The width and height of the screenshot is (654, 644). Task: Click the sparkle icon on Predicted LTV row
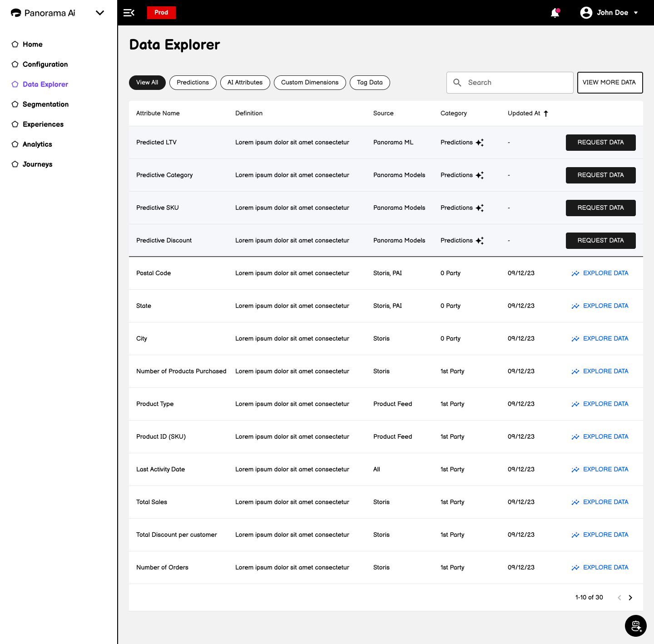coord(480,143)
